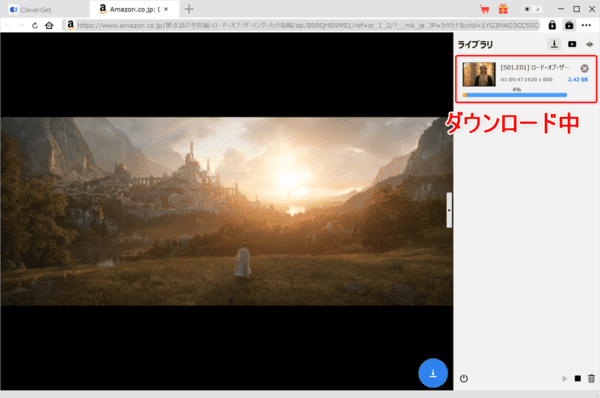
Task: Open the S01.E01 download thumbnail
Action: [x=479, y=74]
